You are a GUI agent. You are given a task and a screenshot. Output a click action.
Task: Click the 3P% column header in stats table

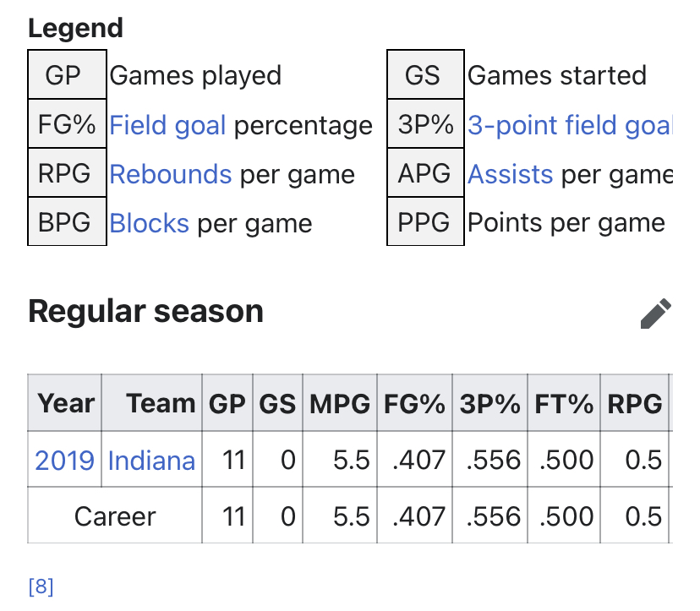[x=489, y=403]
